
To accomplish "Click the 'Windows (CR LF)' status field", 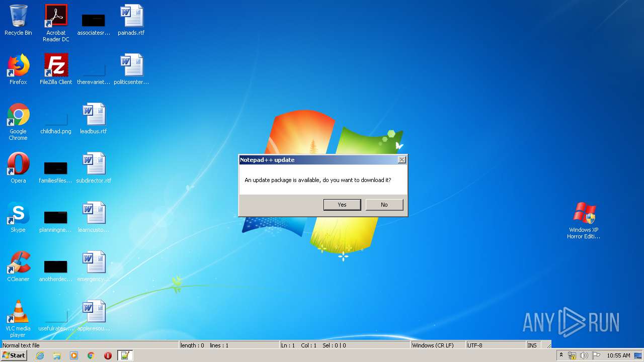I will coord(438,345).
